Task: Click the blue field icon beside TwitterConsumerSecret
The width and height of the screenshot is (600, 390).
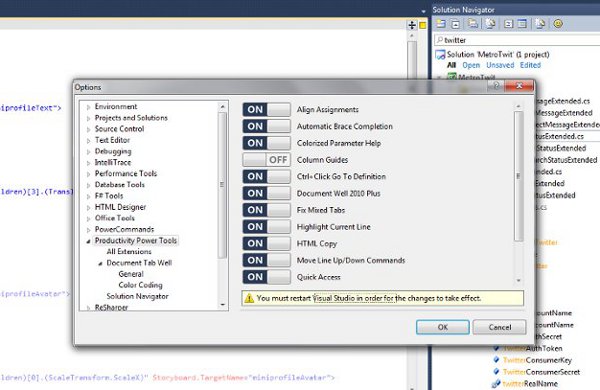Action: click(x=496, y=372)
